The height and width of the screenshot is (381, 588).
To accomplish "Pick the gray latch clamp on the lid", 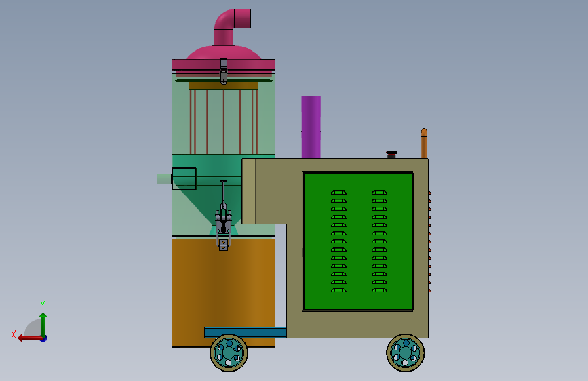I will [224, 71].
